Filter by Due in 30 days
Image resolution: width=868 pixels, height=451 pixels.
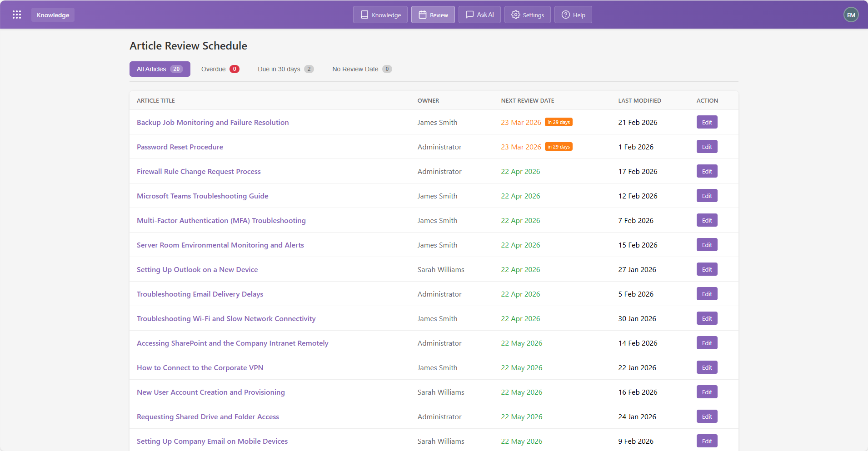[285, 69]
